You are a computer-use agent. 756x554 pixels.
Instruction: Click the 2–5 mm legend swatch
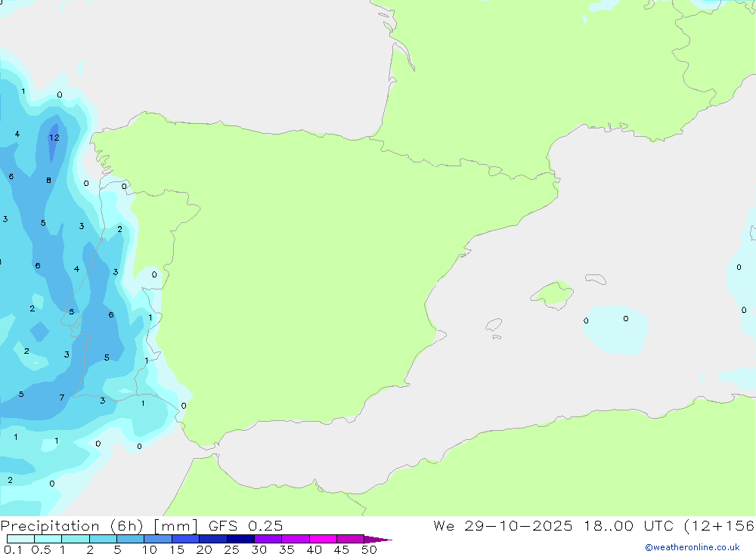(x=103, y=539)
